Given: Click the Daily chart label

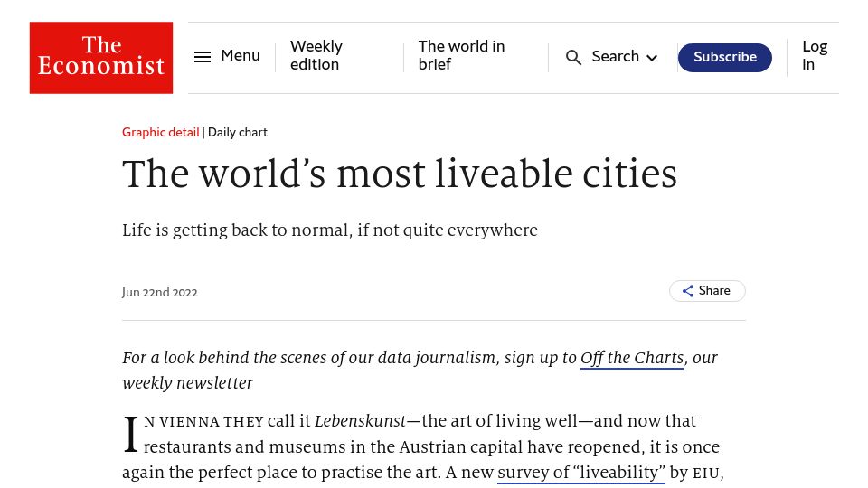Looking at the screenshot, I should (x=238, y=132).
